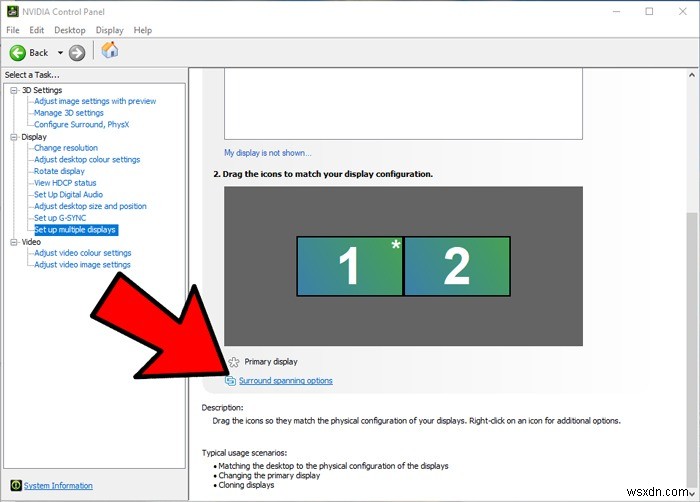Click the NVIDIA Control Panel title icon

[12, 12]
